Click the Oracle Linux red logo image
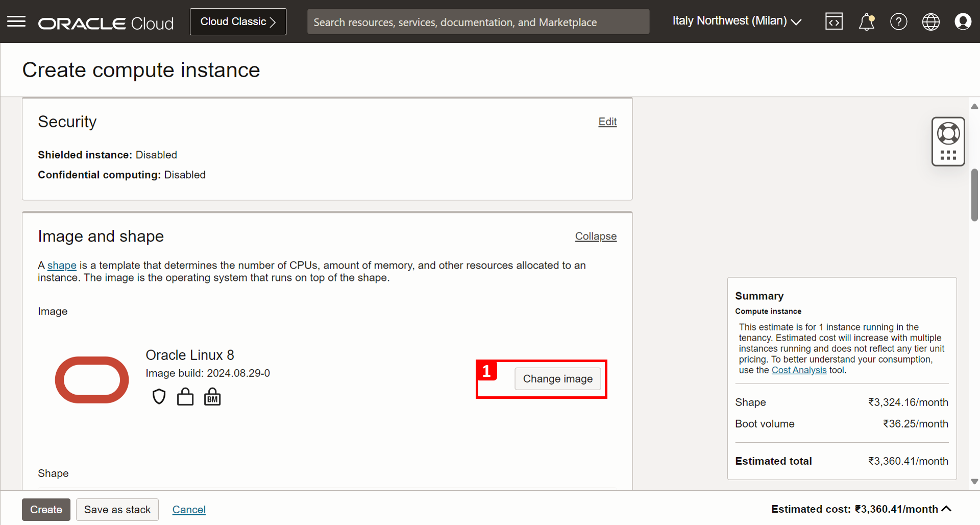Screen dimensions: 980x525 pos(92,380)
